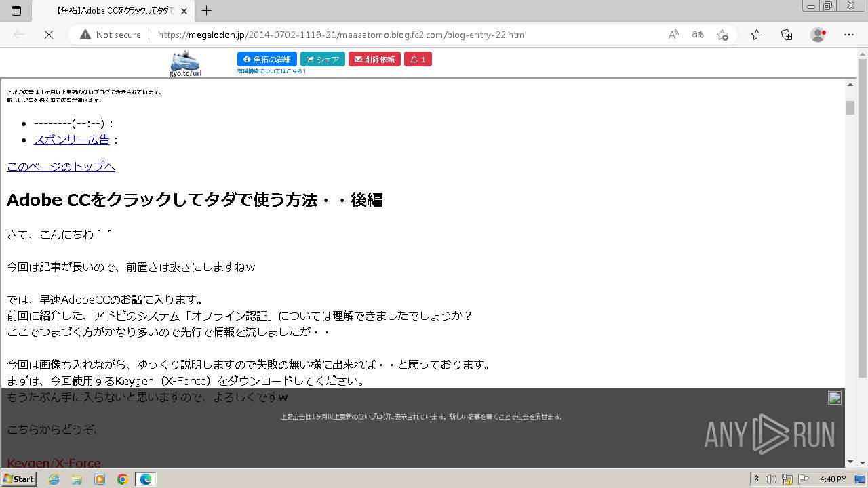Open the translate page option
868x488 pixels.
click(x=698, y=35)
